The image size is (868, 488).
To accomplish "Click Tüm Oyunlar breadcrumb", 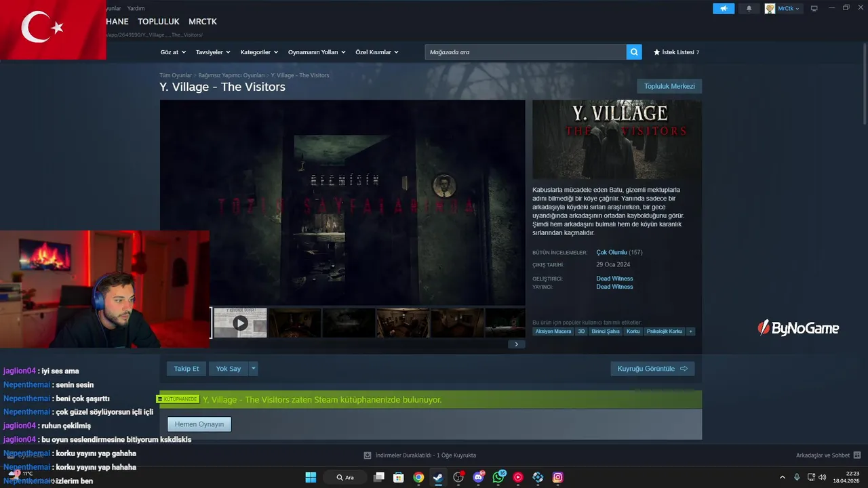I will [176, 75].
